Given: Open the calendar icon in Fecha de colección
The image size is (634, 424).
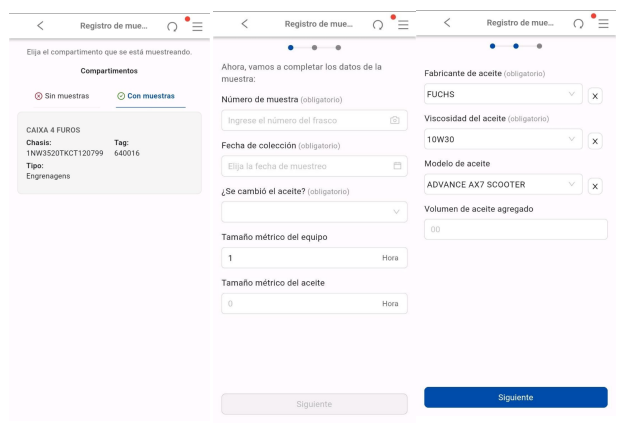Looking at the screenshot, I should coord(396,166).
